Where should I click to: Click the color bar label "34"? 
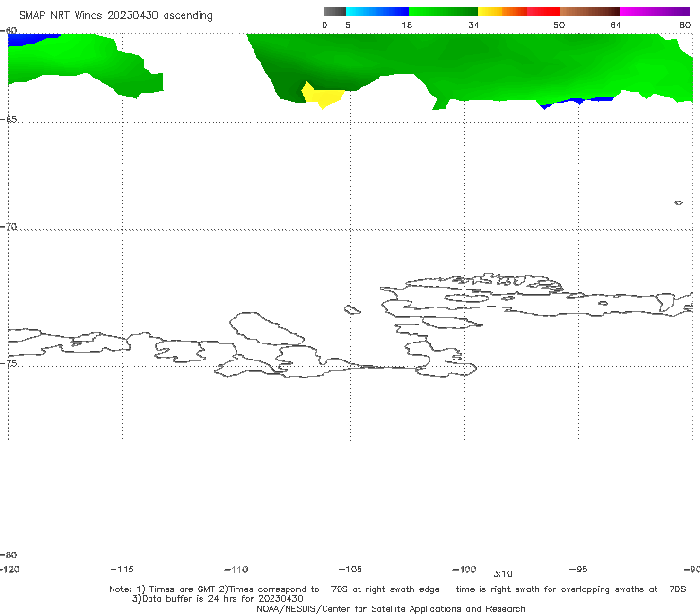pos(474,25)
